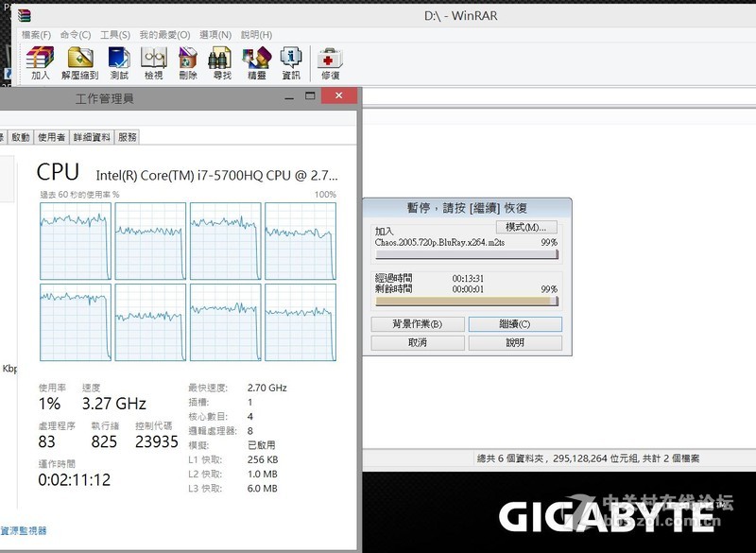Screen dimensions: 756x553
Task: Open the Options (選項) menu
Action: pyautogui.click(x=215, y=35)
